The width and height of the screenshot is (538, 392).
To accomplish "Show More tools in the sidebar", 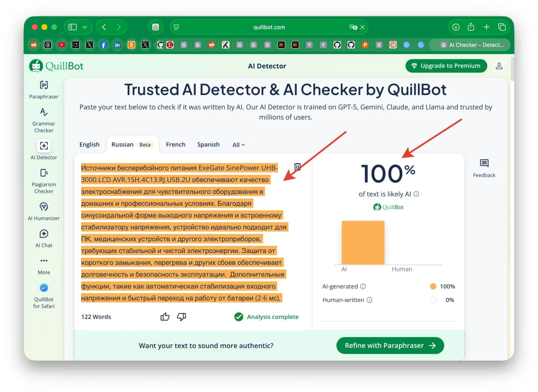I will click(44, 261).
